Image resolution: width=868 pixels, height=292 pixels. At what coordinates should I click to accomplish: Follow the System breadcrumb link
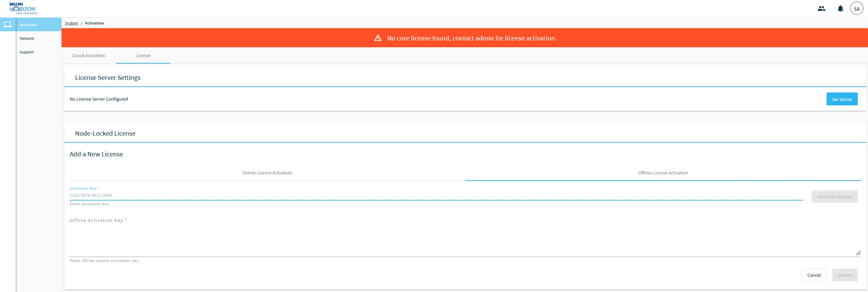71,23
